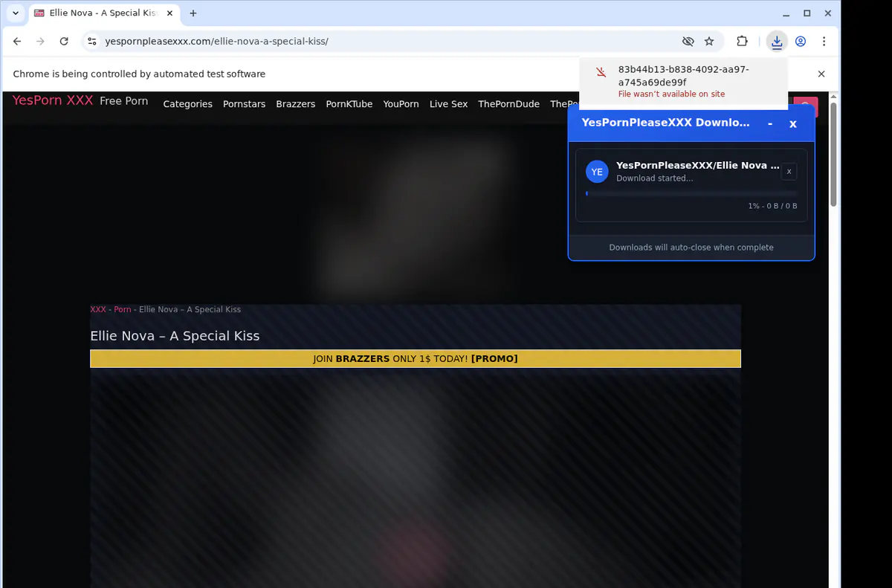Click the crossed-eye tracking protection icon

click(x=688, y=42)
